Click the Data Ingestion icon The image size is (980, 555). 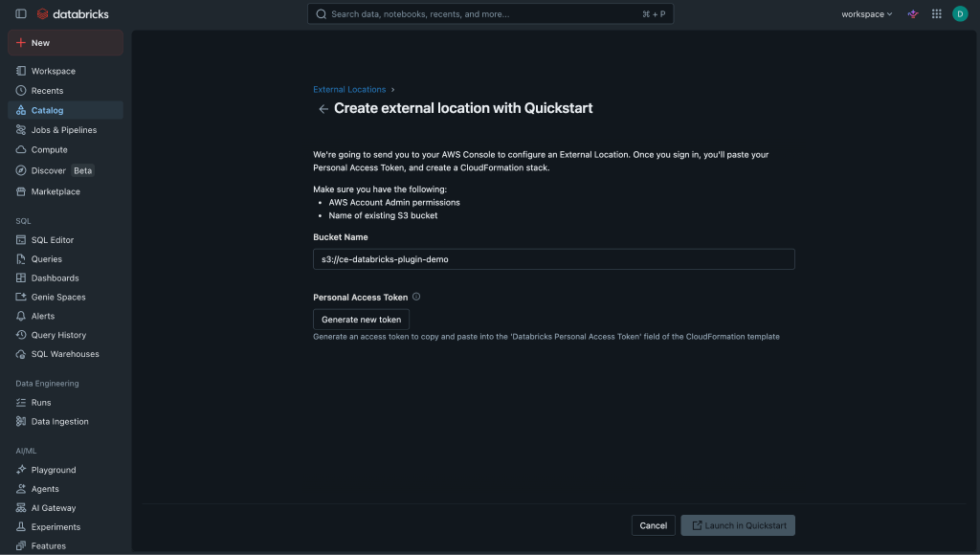[x=21, y=421]
